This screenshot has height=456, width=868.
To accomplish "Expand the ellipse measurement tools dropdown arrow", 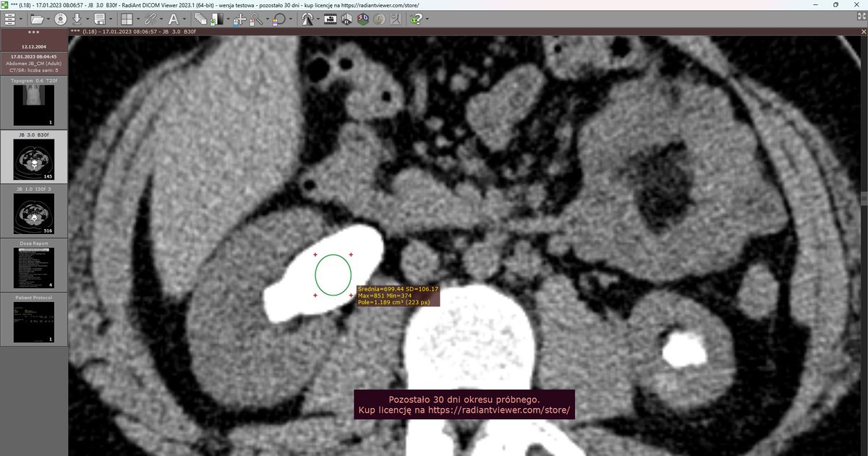I will pos(290,20).
